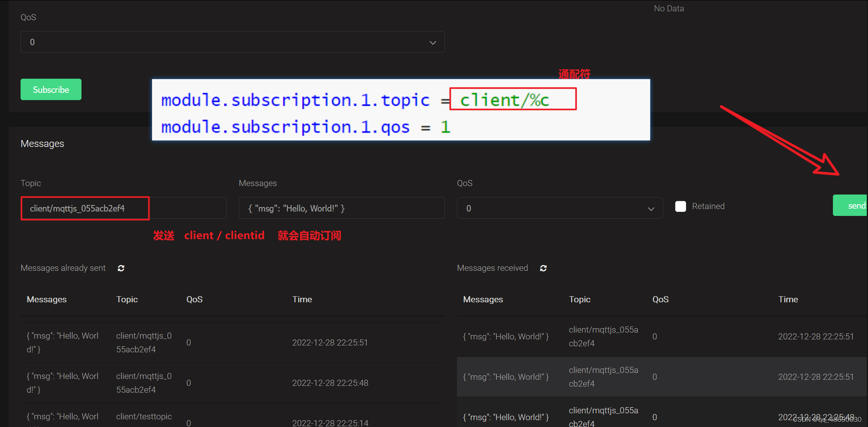
Task: Click the Messages received label
Action: [x=492, y=268]
